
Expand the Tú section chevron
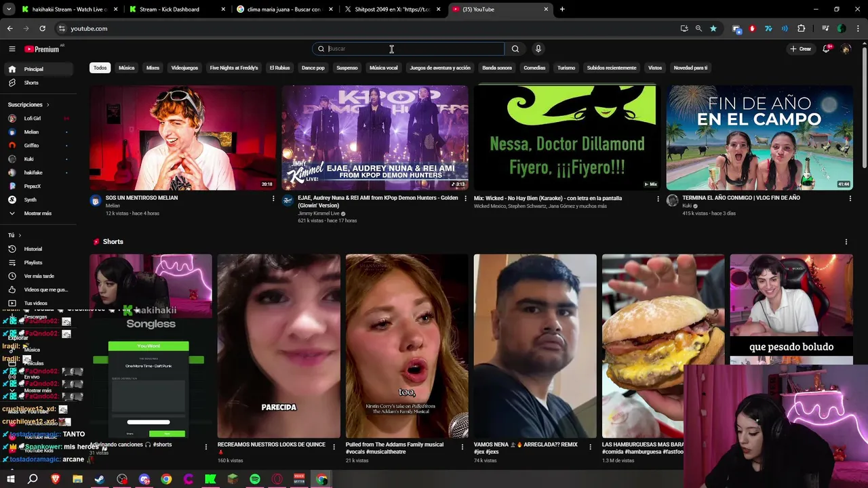tap(20, 235)
